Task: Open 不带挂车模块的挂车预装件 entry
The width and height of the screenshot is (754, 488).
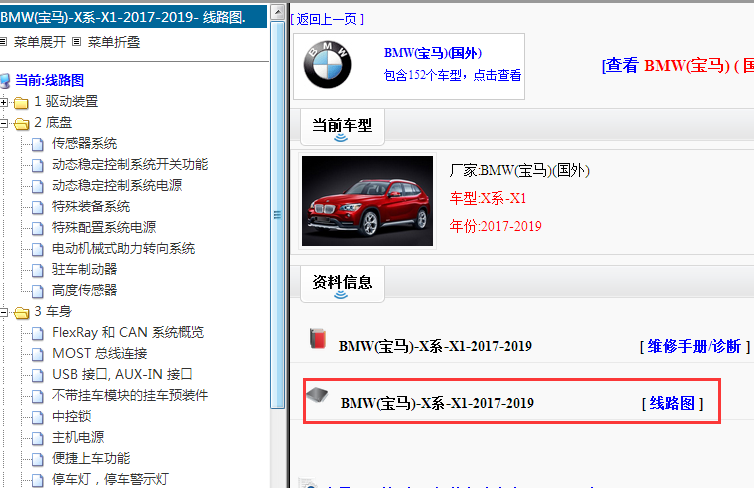Action: point(130,396)
